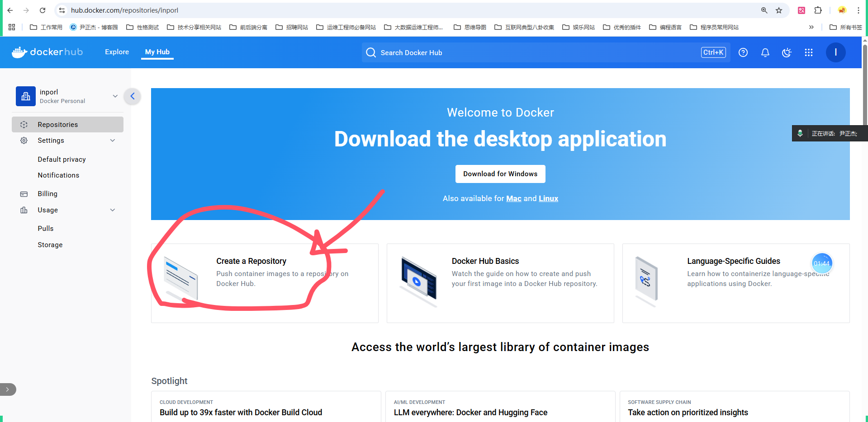This screenshot has width=868, height=422.
Task: Click the Create a Repository illustration
Action: click(181, 279)
